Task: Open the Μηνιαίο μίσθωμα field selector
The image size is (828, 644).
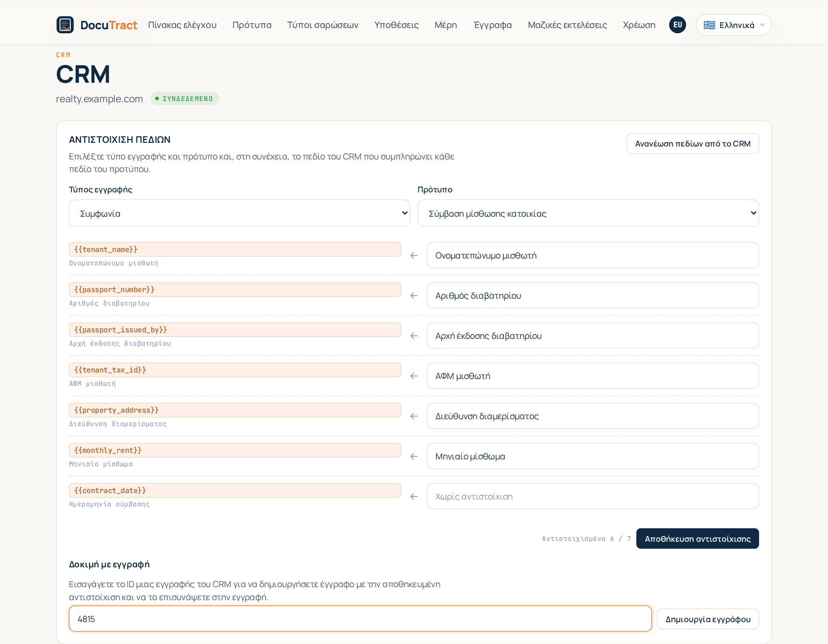Action: 593,456
